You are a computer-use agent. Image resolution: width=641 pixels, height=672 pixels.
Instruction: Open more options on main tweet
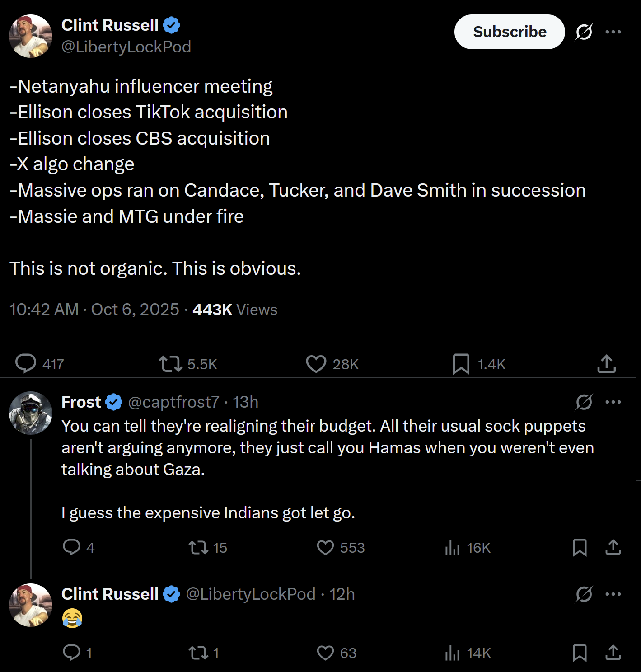point(613,32)
